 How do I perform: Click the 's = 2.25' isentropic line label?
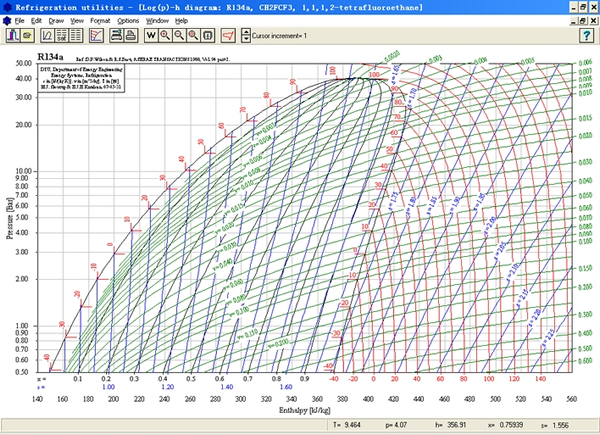[x=548, y=337]
